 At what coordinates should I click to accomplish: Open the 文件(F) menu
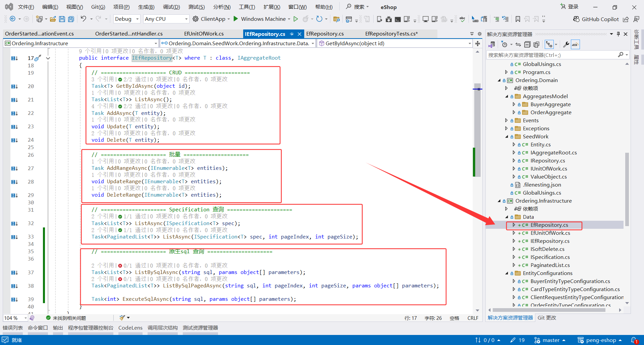coord(26,7)
